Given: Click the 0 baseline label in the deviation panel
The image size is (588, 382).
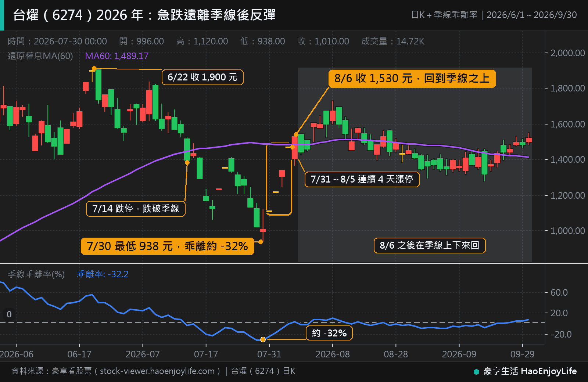Looking at the screenshot, I should pos(9,314).
